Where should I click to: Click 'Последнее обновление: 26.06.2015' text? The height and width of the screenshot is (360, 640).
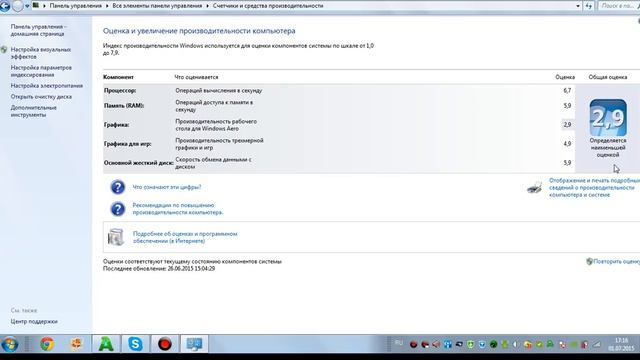159,269
